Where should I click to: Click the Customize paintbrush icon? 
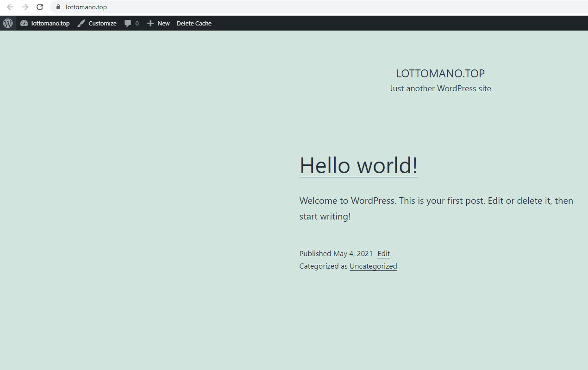click(81, 23)
